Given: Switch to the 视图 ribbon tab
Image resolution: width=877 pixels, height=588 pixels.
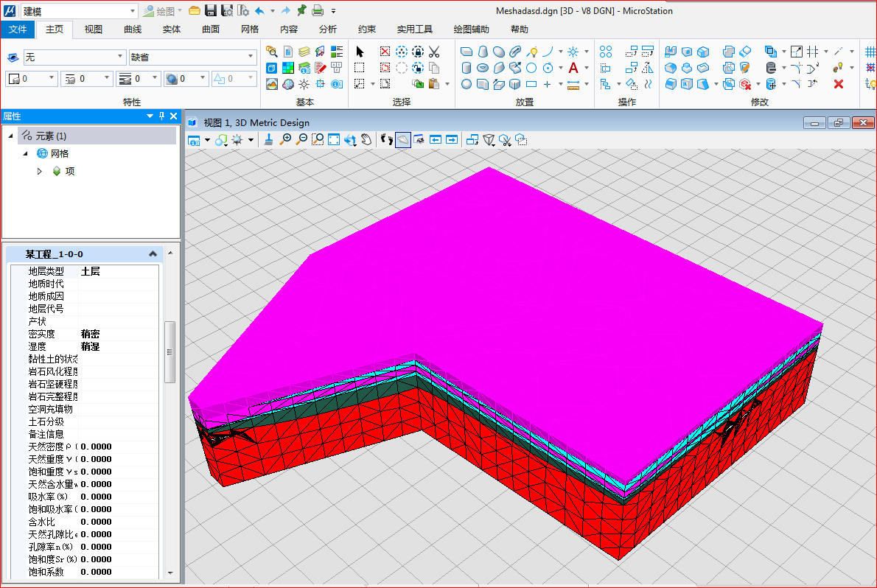Looking at the screenshot, I should tap(94, 29).
